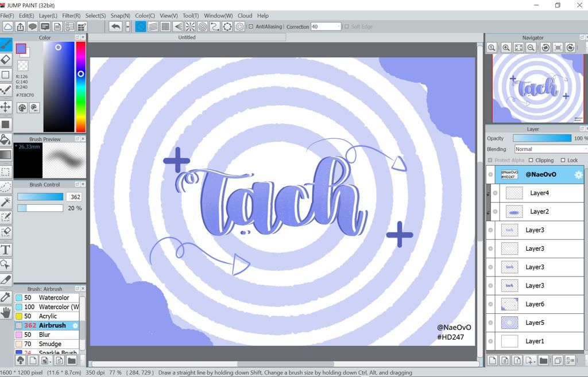The width and height of the screenshot is (588, 377).
Task: Zoom in using Navigator magnifier plus
Action: [x=506, y=48]
